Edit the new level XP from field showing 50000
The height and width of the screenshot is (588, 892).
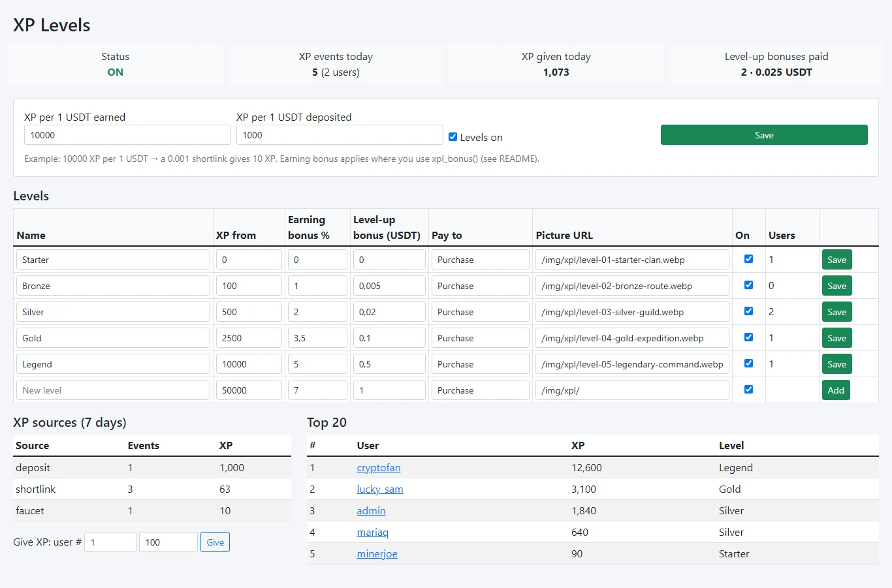(249, 390)
